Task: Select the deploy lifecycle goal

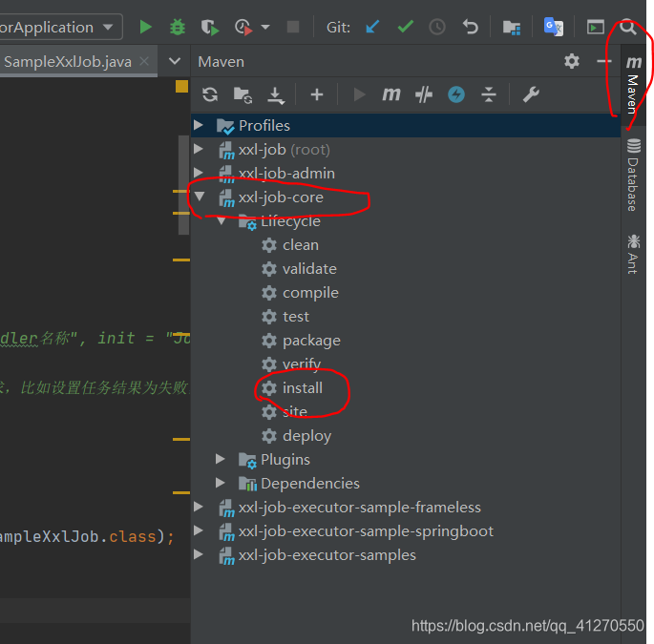Action: coord(306,436)
